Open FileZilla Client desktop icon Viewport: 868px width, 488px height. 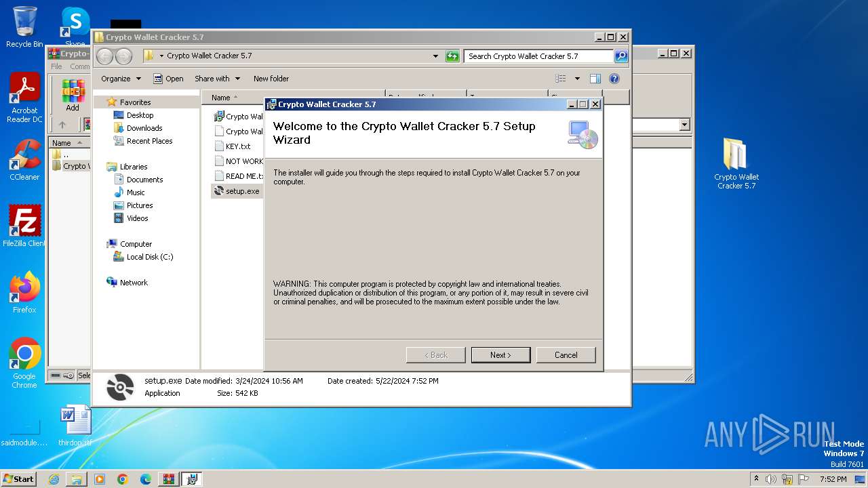pyautogui.click(x=24, y=226)
